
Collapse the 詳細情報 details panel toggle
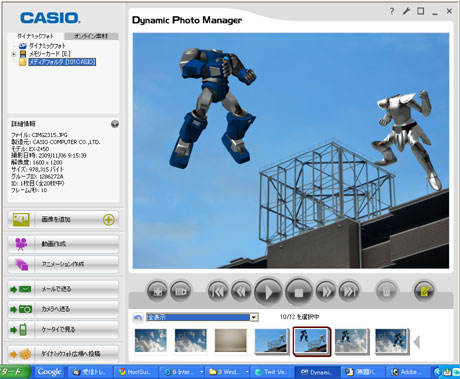click(115, 124)
